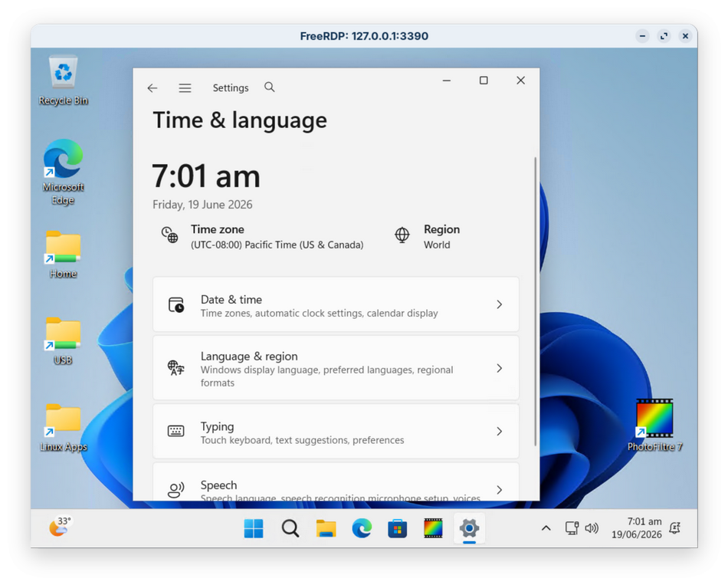Expand the Date & time chevron
The width and height of the screenshot is (728, 585).
499,304
